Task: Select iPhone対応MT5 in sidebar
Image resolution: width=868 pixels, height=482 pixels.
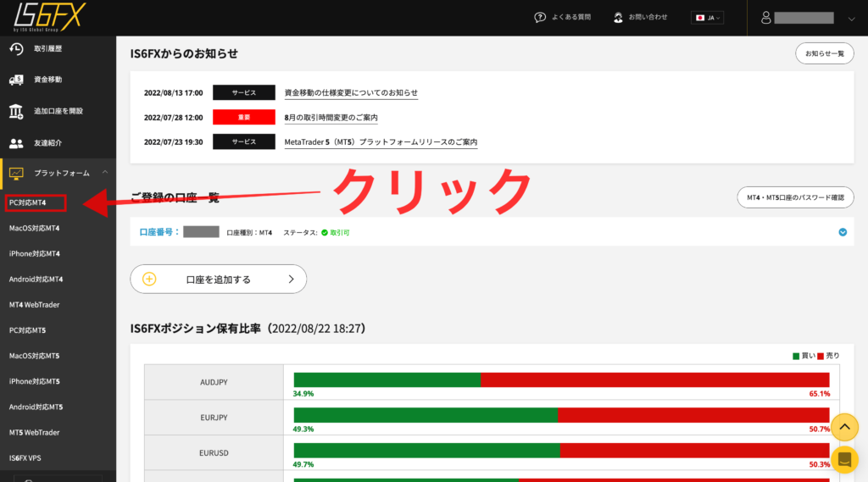Action: 34,381
